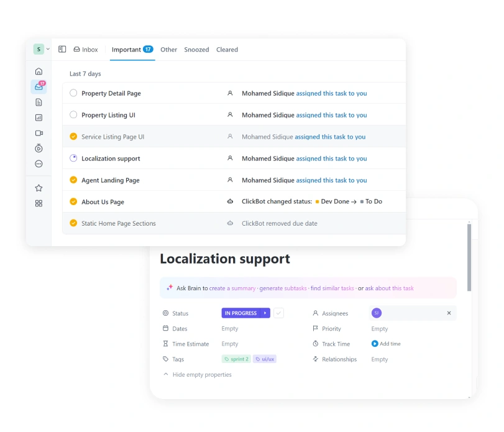Toggle status check for About Us Page

[73, 201]
